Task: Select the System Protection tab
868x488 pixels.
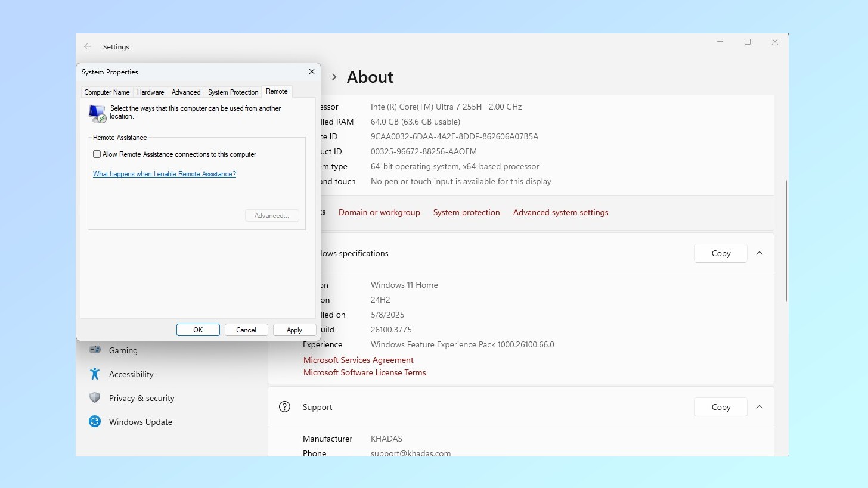Action: click(232, 92)
